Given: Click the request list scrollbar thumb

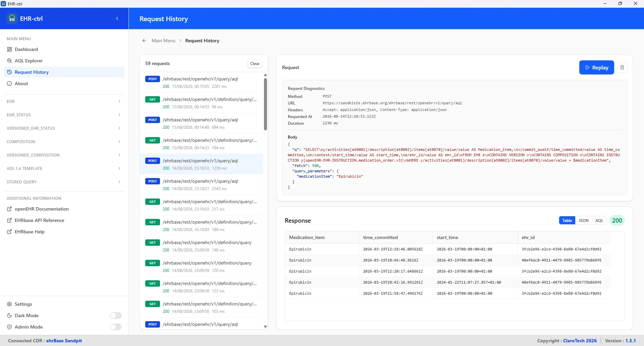Looking at the screenshot, I should 265,104.
